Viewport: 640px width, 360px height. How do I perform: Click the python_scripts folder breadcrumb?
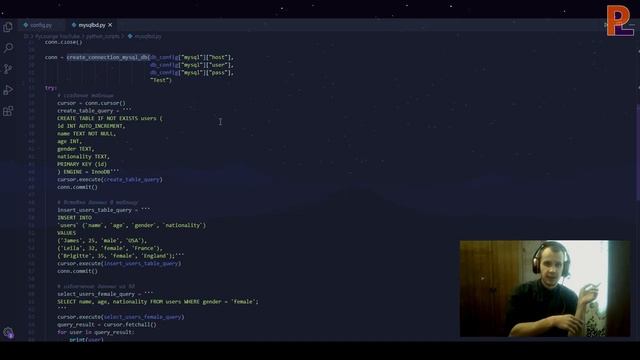tap(102, 36)
